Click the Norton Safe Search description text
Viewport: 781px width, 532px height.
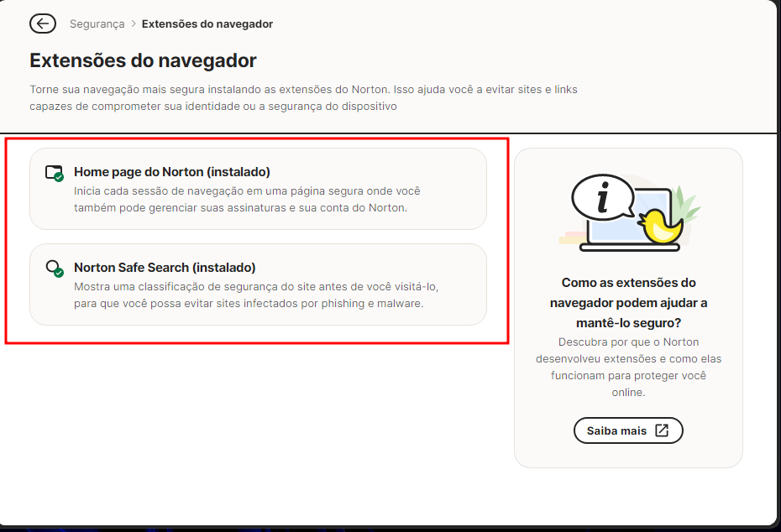pyautogui.click(x=255, y=295)
